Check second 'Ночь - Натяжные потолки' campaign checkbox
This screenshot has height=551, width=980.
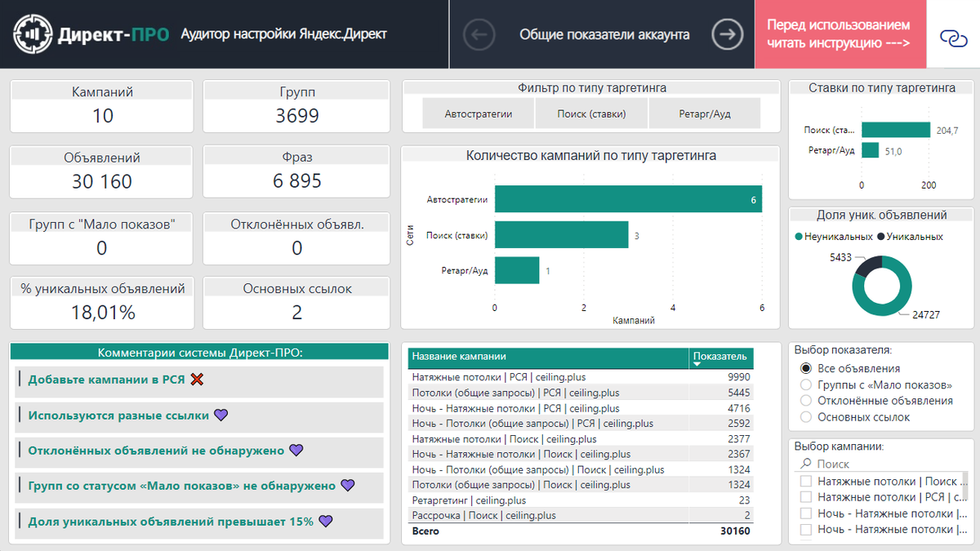pos(806,529)
